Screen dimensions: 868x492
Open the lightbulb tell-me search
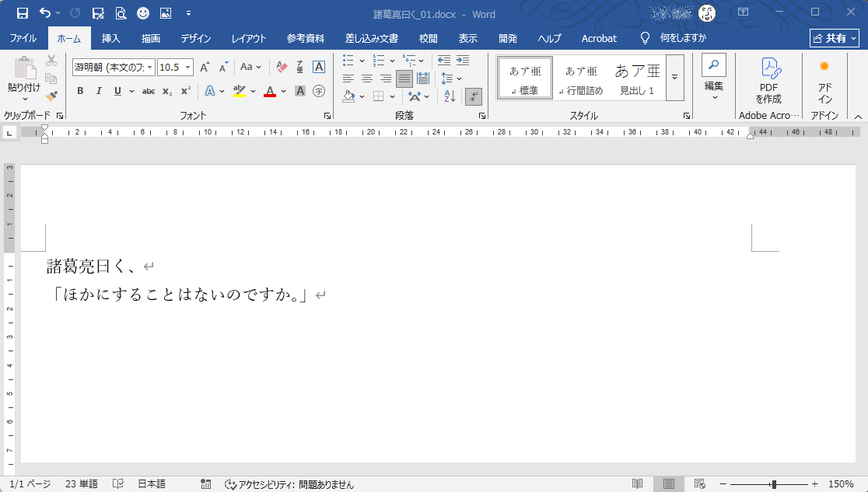pos(645,37)
